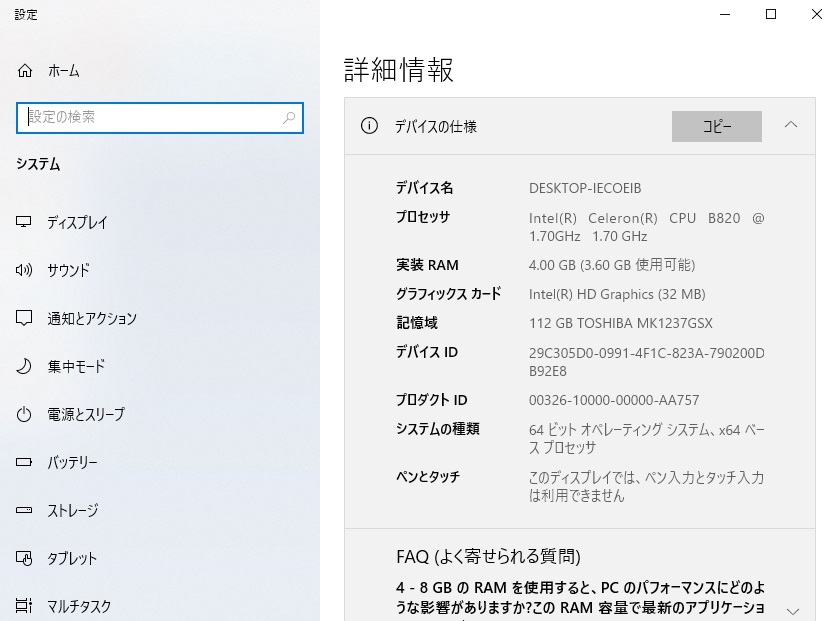Click the focus assist moon icon
The height and width of the screenshot is (621, 833).
coord(24,366)
